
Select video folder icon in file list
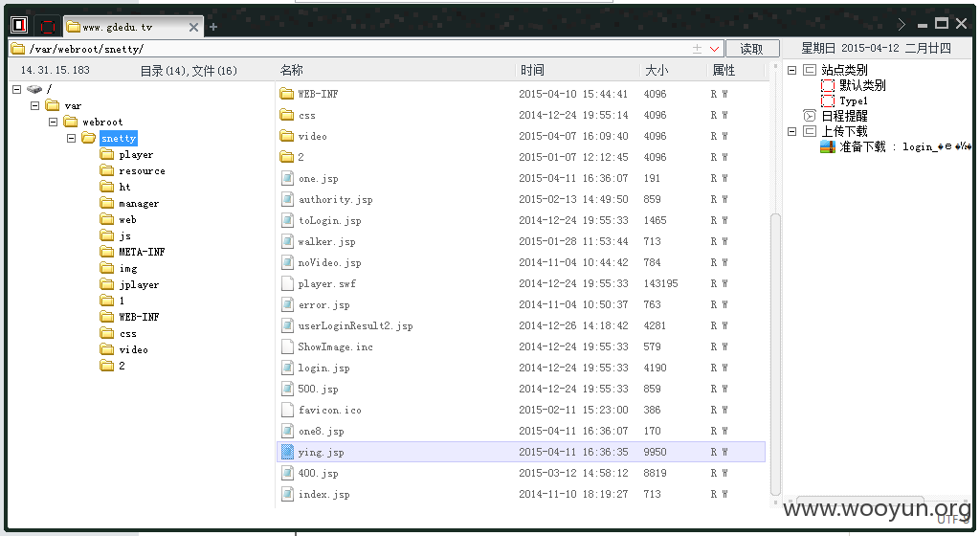287,136
